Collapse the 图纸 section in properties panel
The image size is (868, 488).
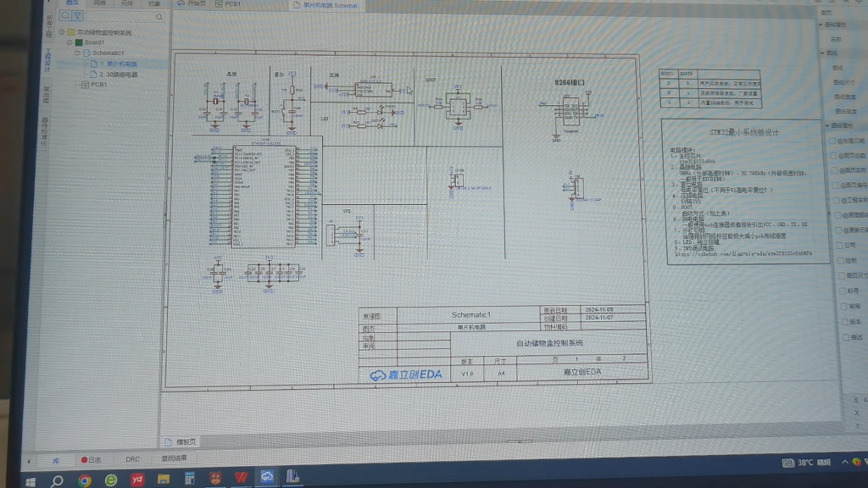[x=822, y=53]
